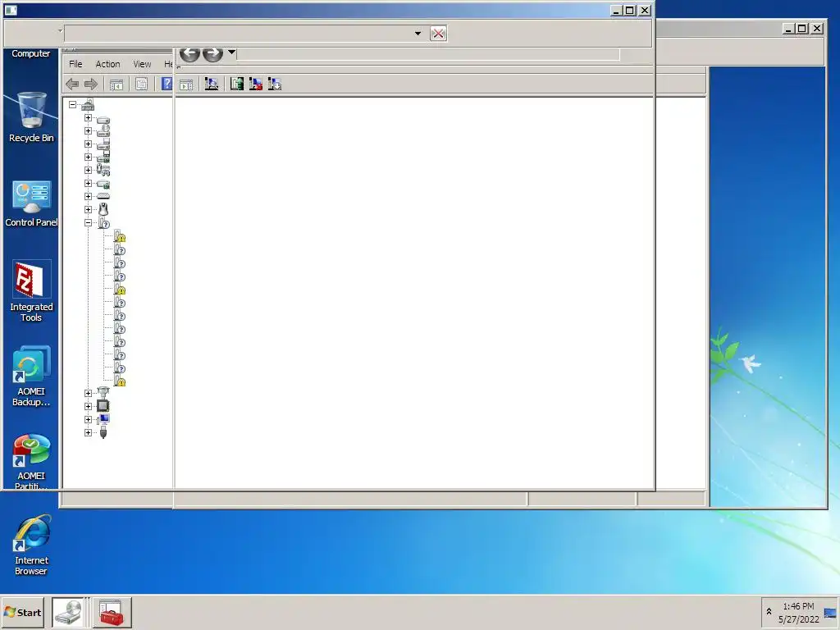Image resolution: width=840 pixels, height=630 pixels.
Task: Select the unknown devices parent category icon
Action: tap(104, 223)
